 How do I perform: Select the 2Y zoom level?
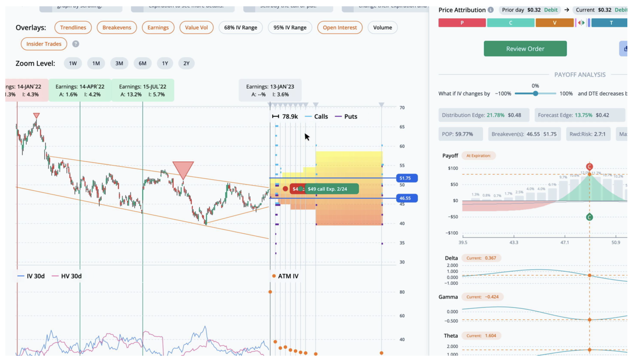tap(186, 63)
